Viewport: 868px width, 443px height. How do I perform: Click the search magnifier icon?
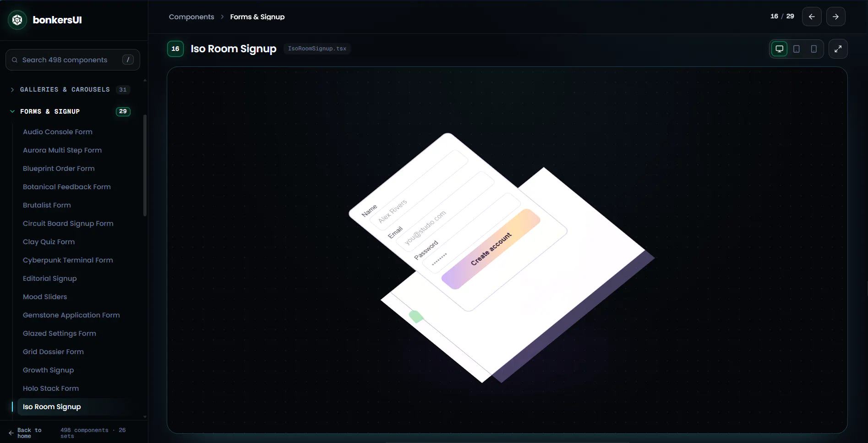[x=15, y=60]
